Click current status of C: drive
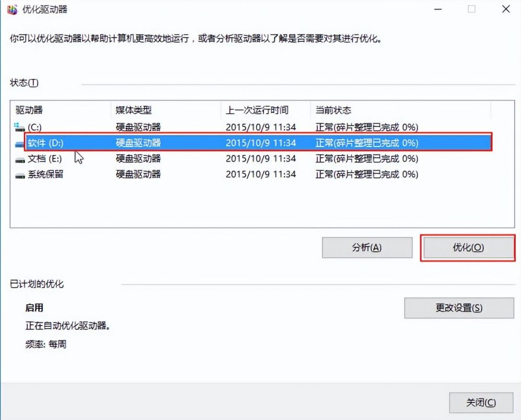 click(x=367, y=127)
